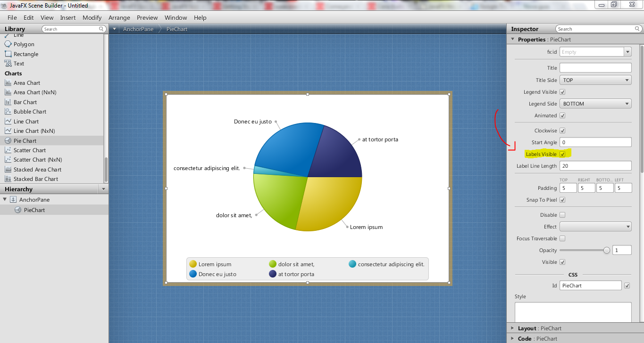Disable the Labels Visible checkbox

[562, 154]
